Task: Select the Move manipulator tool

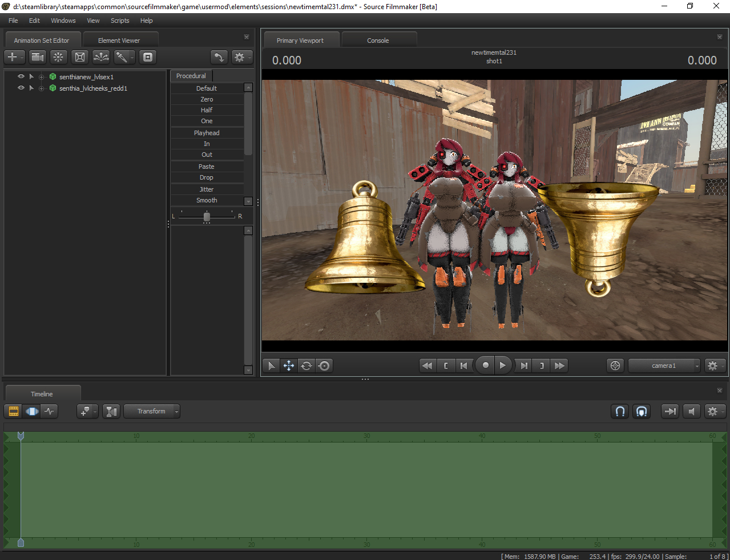Action: pos(289,366)
